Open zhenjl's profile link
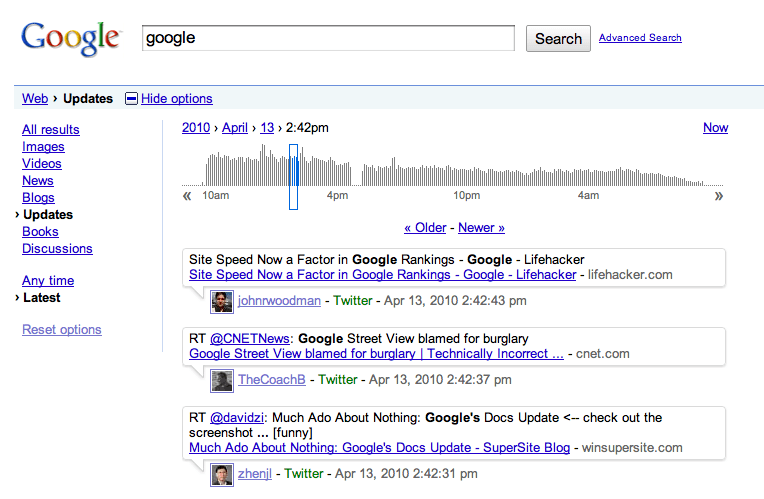Screen dimensions: 764x499 point(254,474)
